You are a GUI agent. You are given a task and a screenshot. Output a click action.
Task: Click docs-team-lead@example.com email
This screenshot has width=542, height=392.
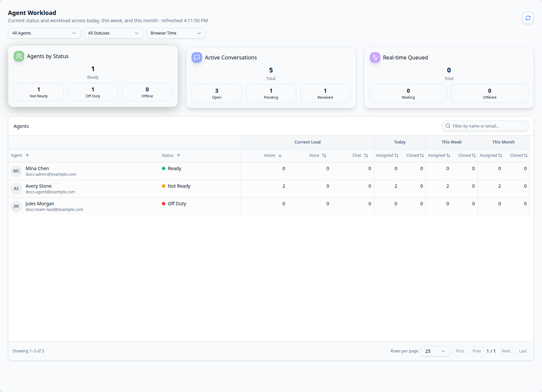tap(54, 210)
